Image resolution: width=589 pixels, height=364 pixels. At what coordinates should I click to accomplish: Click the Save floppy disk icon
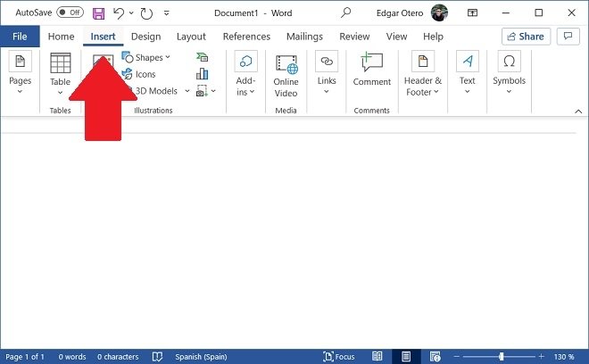[x=99, y=13]
